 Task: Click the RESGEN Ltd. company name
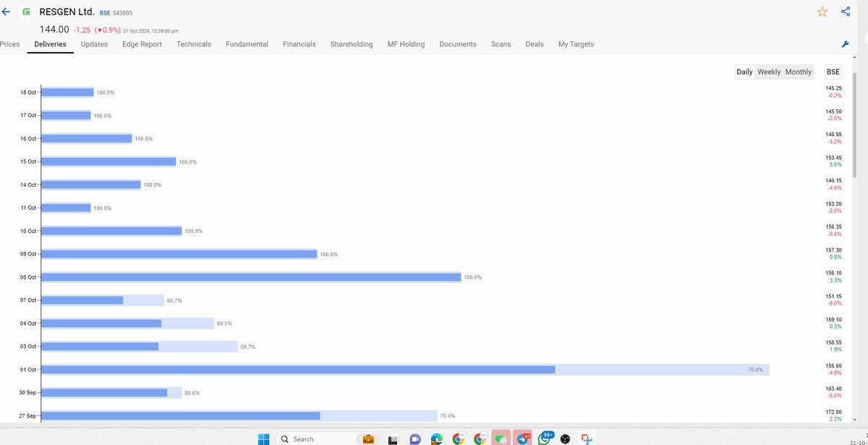point(67,12)
